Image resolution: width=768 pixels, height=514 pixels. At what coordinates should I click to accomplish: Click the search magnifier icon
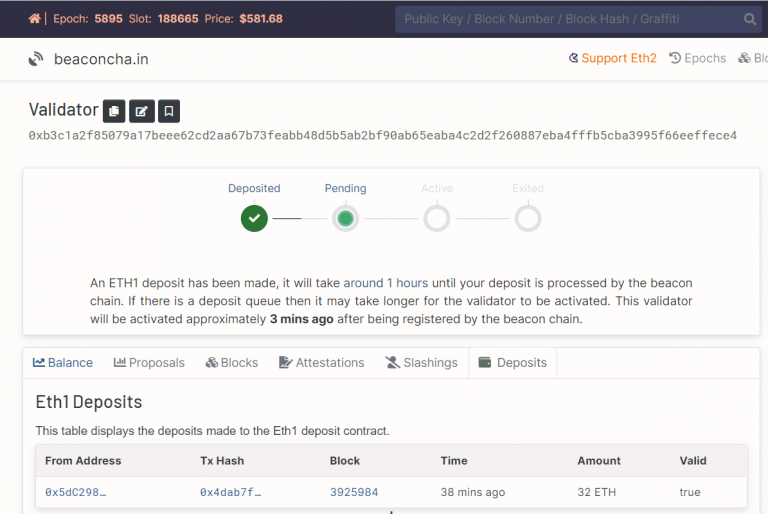click(x=749, y=19)
